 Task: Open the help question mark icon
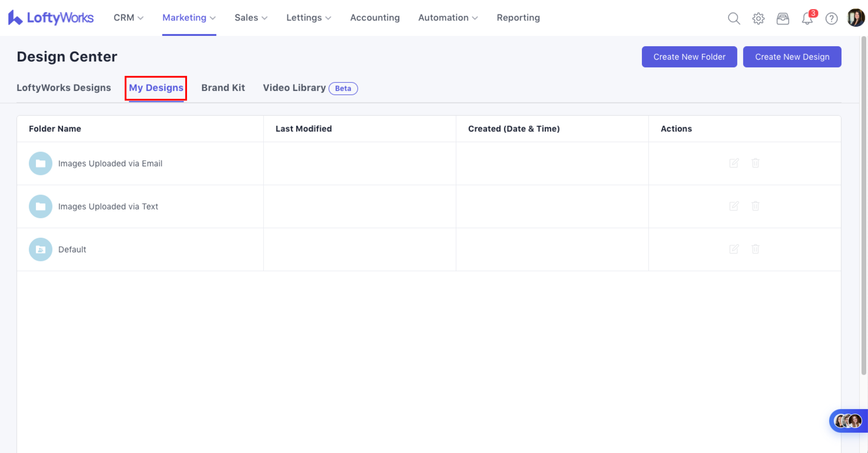(x=831, y=18)
